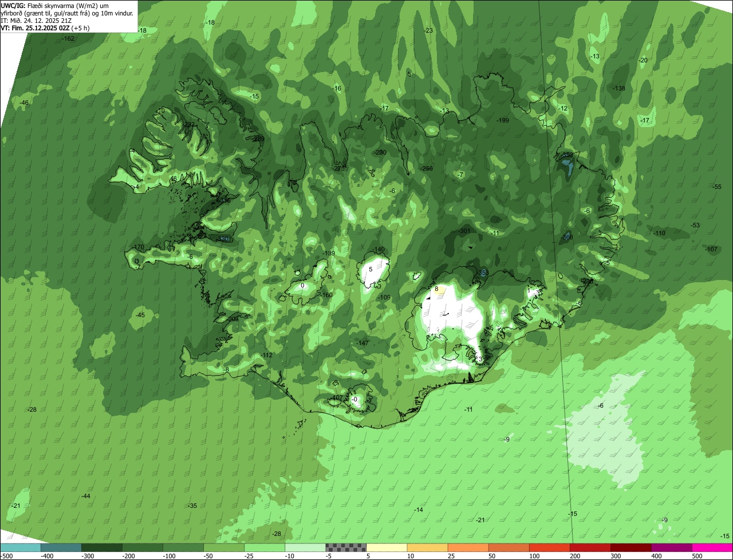Click the map value '-139'

(328, 254)
